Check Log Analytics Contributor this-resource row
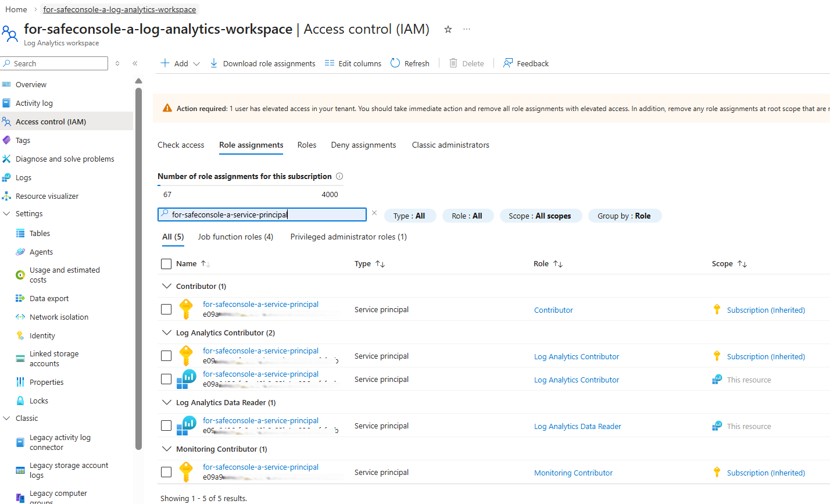Screen dimensions: 830x504 click(x=166, y=379)
